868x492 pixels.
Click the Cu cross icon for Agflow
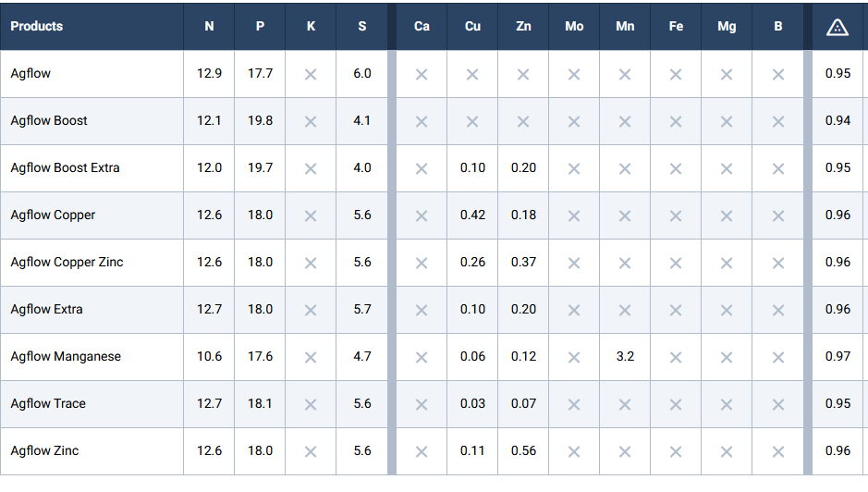[x=472, y=74]
